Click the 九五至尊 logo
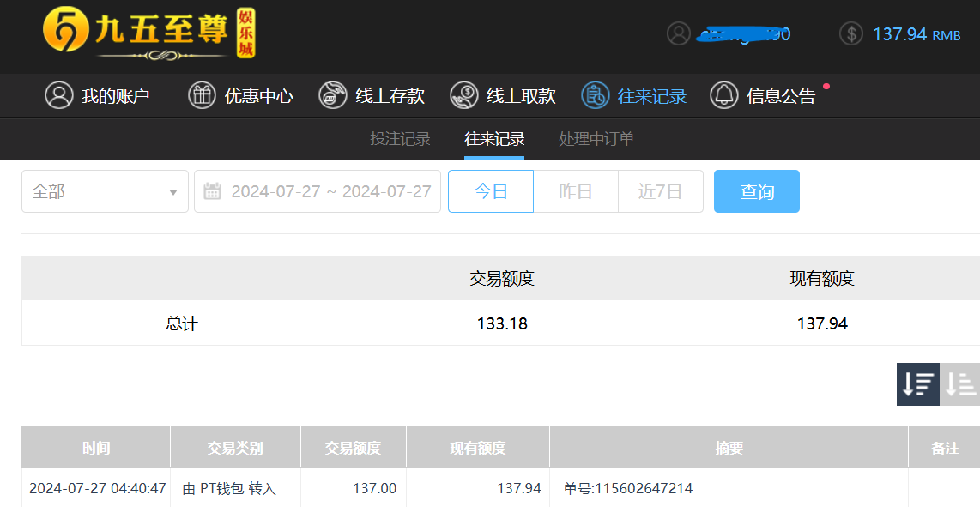The width and height of the screenshot is (980, 507). (148, 35)
